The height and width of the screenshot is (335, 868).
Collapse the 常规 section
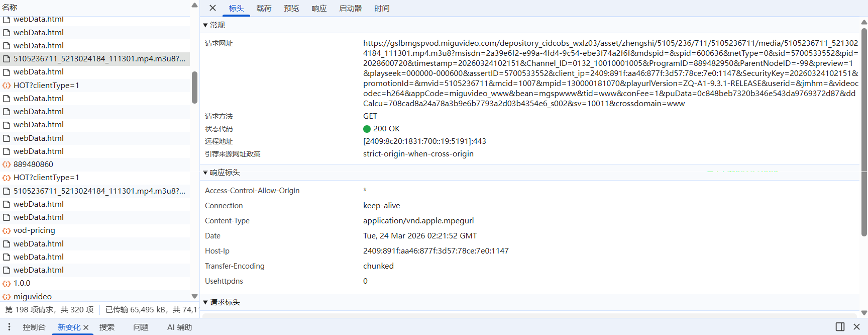pyautogui.click(x=205, y=25)
